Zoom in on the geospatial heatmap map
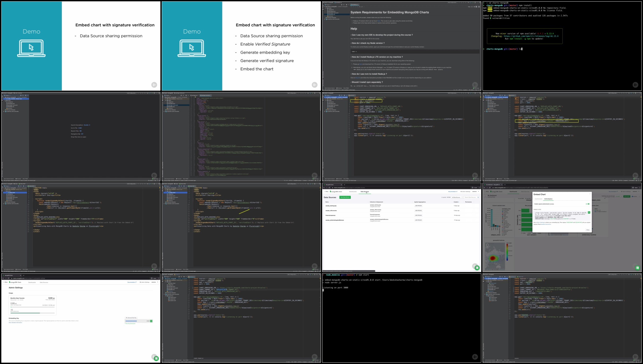 (x=487, y=245)
